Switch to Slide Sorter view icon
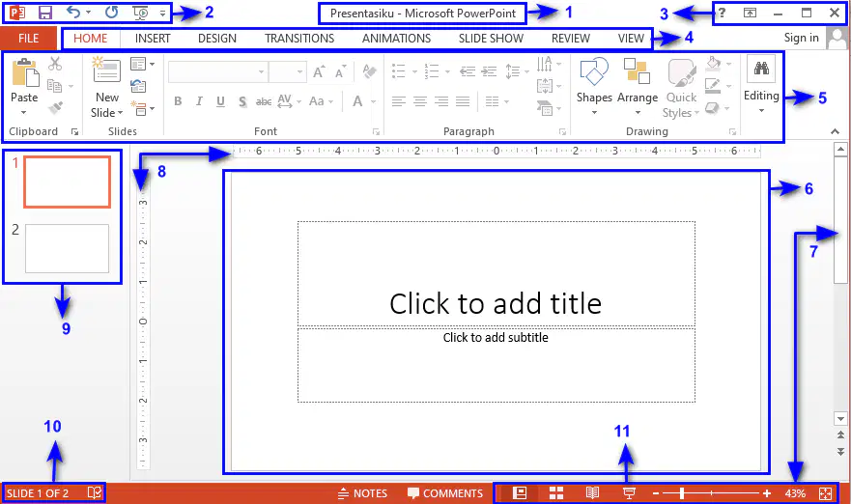851x504 pixels. point(555,493)
